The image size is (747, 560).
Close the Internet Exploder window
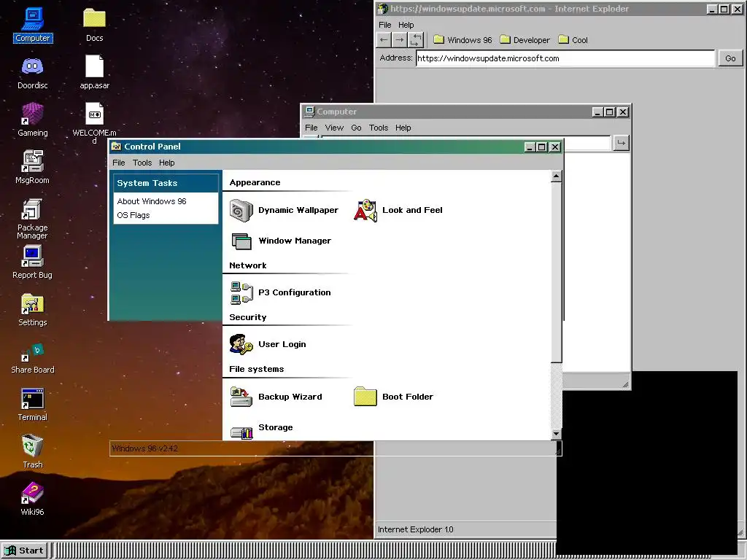(x=737, y=9)
